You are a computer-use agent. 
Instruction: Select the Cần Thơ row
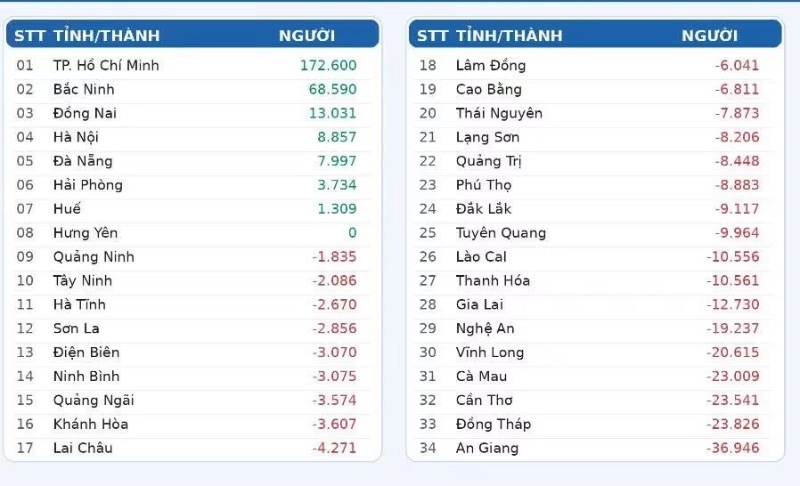595,400
